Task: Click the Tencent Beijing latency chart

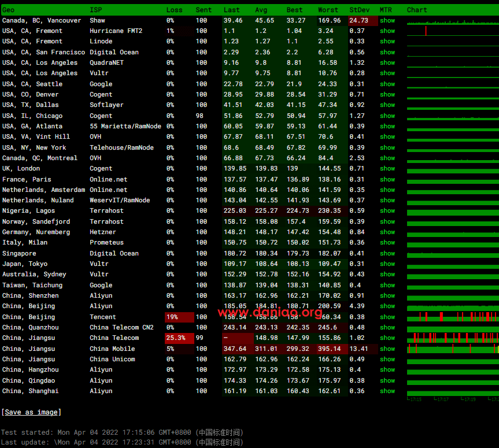Action: click(453, 317)
